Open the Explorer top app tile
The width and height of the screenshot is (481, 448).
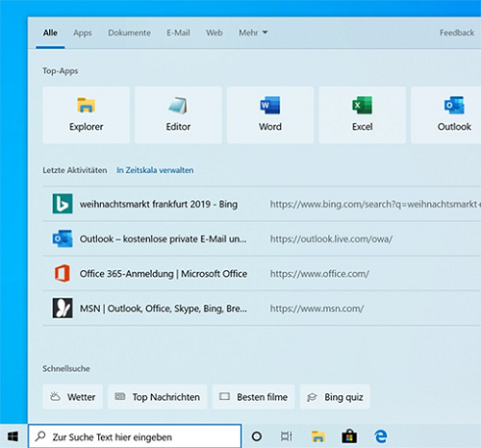pyautogui.click(x=86, y=114)
